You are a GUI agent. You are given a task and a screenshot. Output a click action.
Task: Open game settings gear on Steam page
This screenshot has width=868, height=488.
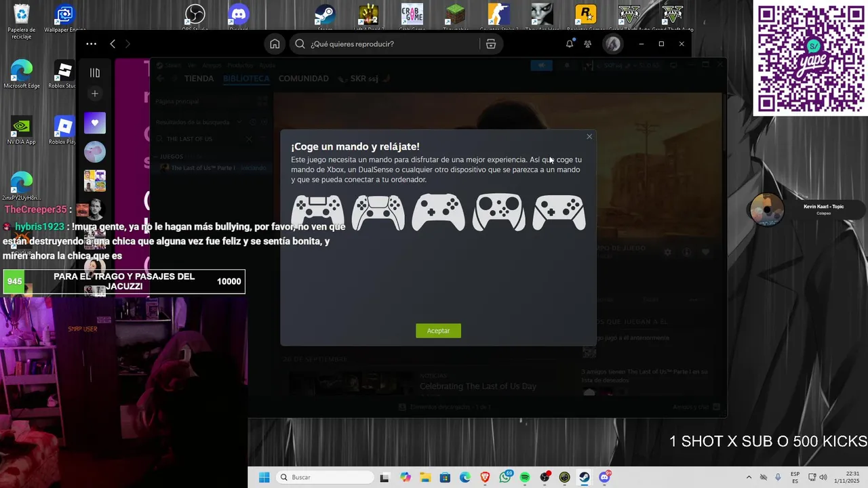pos(667,252)
